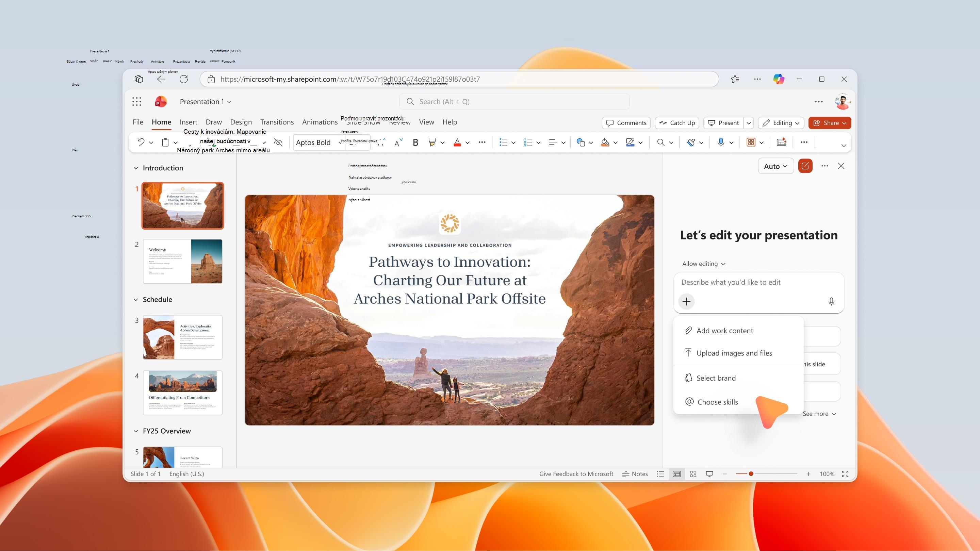The width and height of the screenshot is (980, 551).
Task: Expand the ribbon with the chevron arrow
Action: coord(844,145)
